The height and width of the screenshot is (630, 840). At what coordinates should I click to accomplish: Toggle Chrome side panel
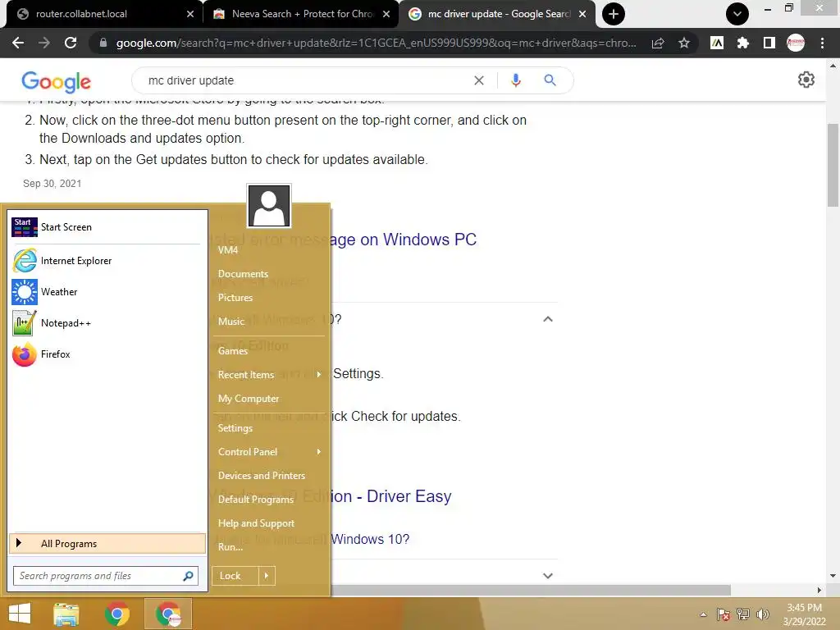[769, 43]
